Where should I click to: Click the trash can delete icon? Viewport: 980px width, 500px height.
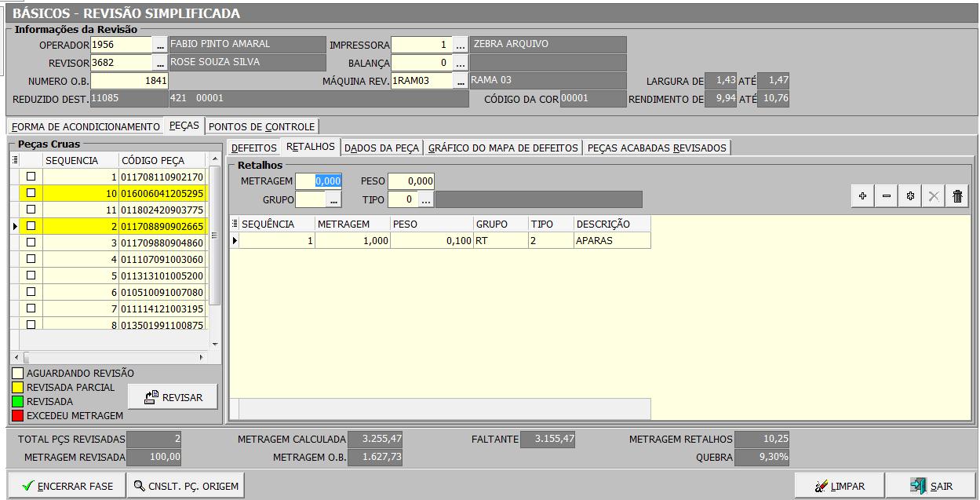957,196
